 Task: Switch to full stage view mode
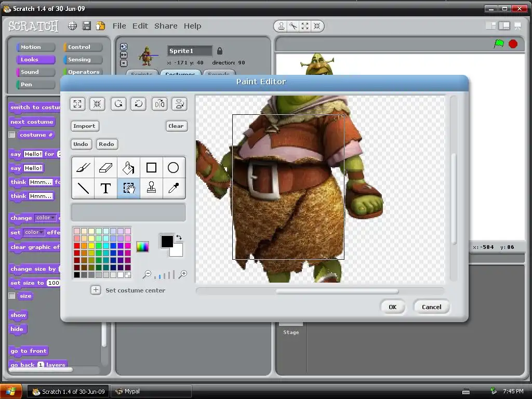[x=504, y=26]
